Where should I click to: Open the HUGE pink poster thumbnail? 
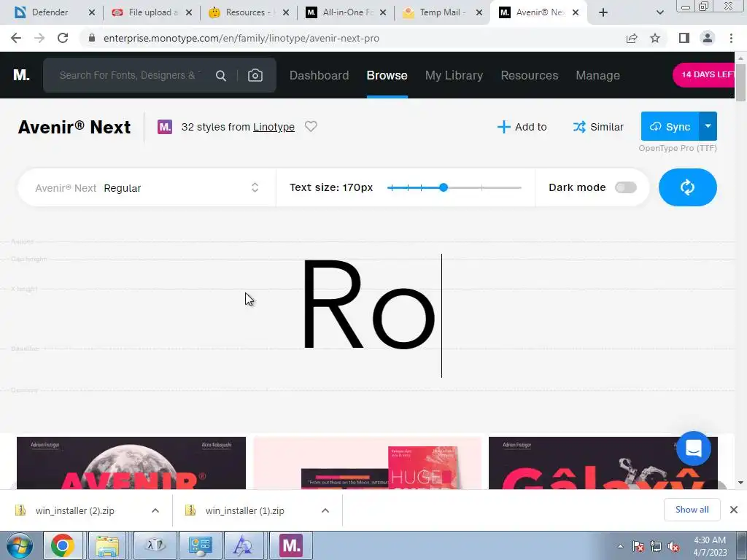(x=368, y=463)
